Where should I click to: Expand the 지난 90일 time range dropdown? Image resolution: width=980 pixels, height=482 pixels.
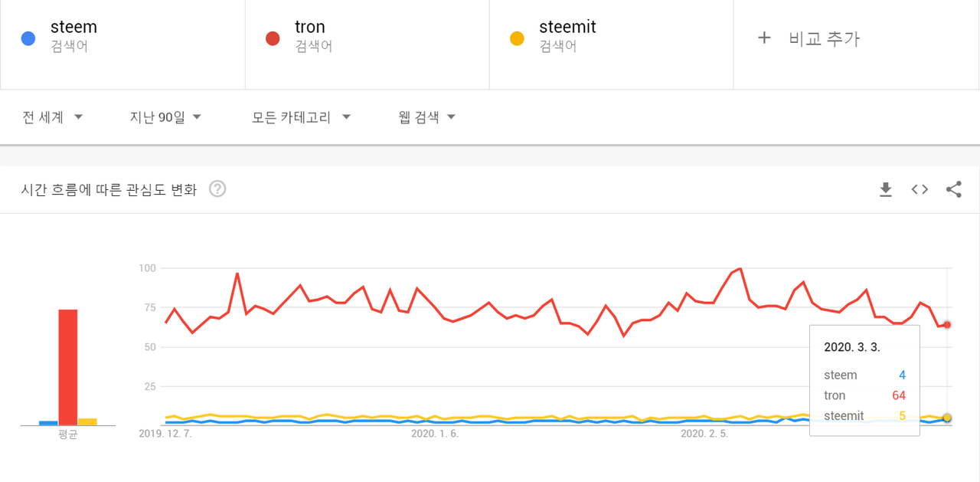point(165,117)
